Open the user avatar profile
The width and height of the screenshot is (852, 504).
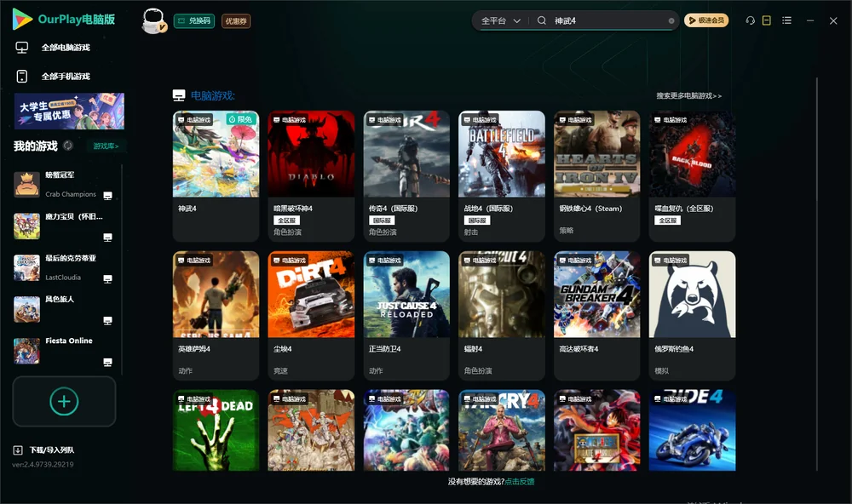point(153,20)
